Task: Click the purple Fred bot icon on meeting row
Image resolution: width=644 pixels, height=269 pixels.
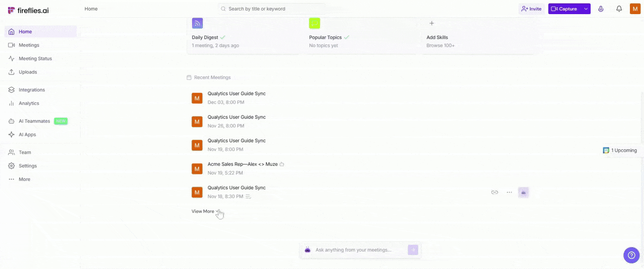Action: pos(523,192)
